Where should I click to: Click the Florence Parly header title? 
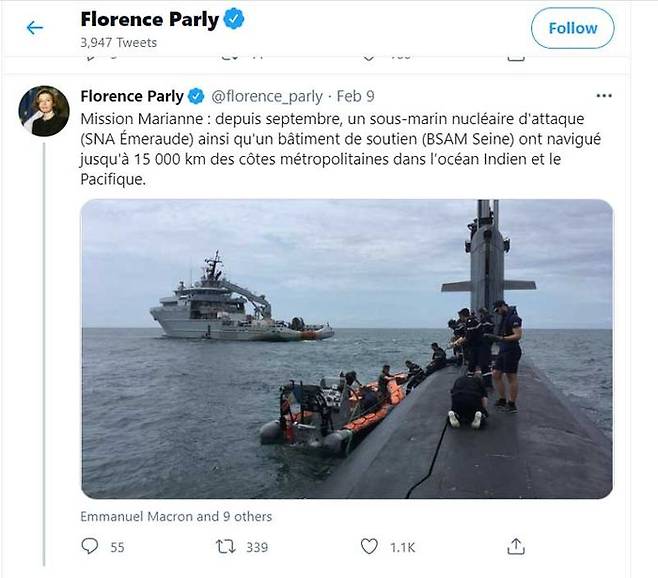(149, 19)
